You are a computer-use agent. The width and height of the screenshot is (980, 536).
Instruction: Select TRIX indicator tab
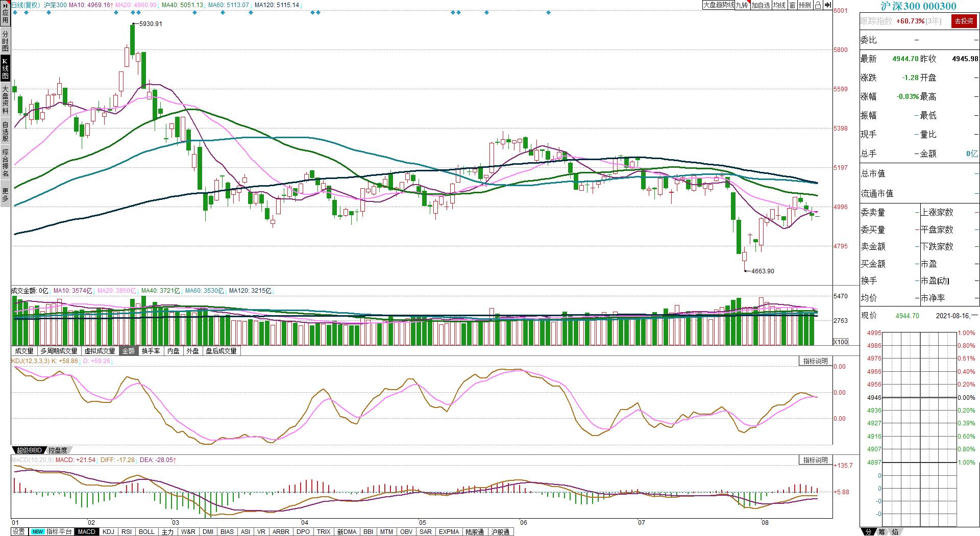click(x=324, y=531)
